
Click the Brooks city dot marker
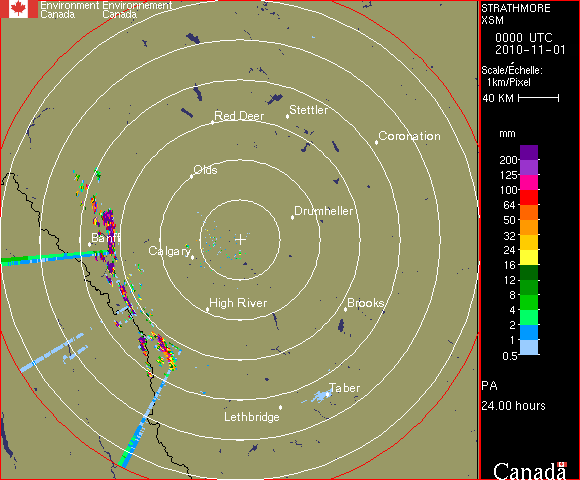tap(345, 309)
